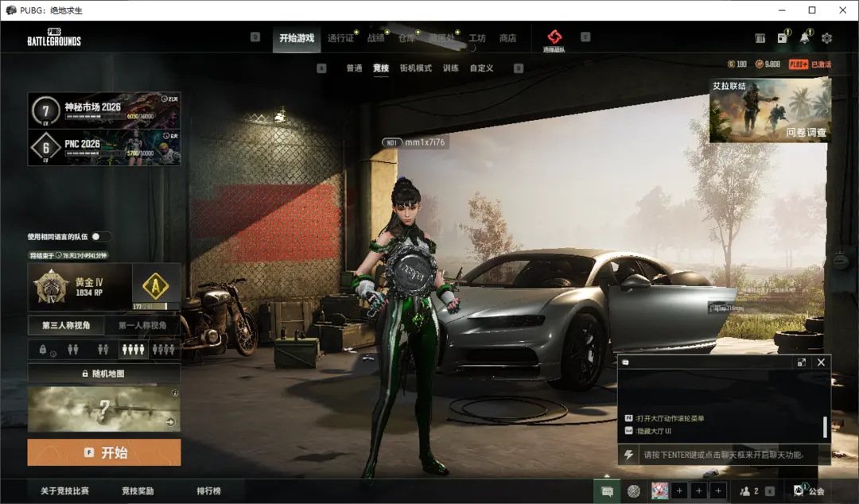Viewport: 859px width, 504px height.
Task: Open the 工坊 tab
Action: (x=477, y=38)
